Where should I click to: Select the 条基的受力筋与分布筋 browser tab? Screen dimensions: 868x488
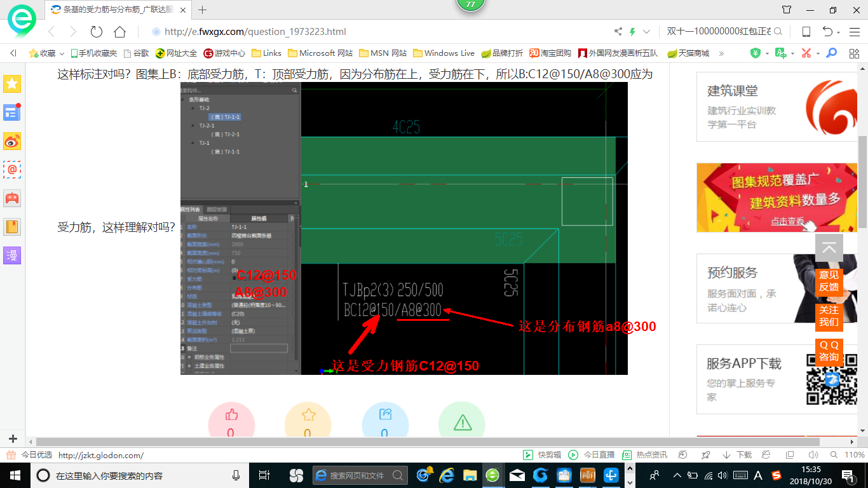[118, 10]
